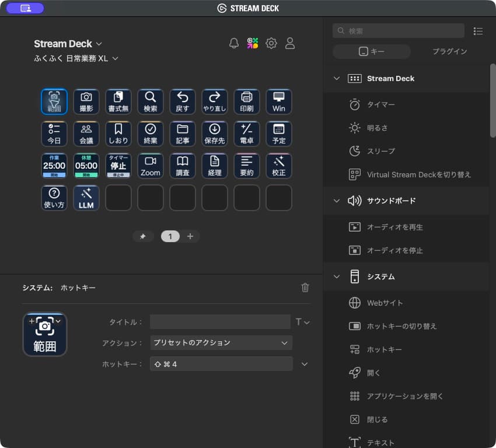The height and width of the screenshot is (448, 496).
Task: Select the 戻す undo key
Action: click(x=183, y=101)
